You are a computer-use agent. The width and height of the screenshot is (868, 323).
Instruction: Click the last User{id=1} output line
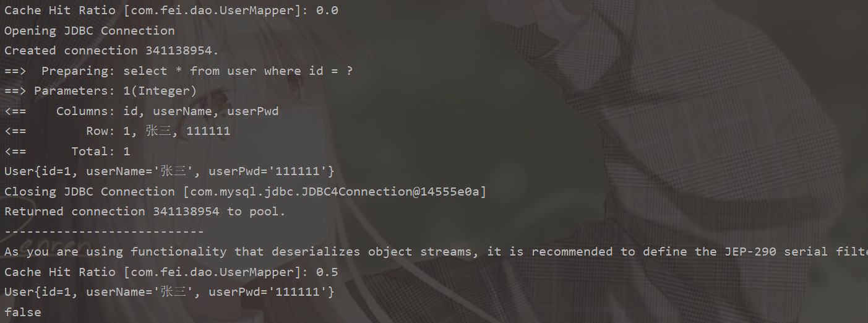click(x=169, y=292)
